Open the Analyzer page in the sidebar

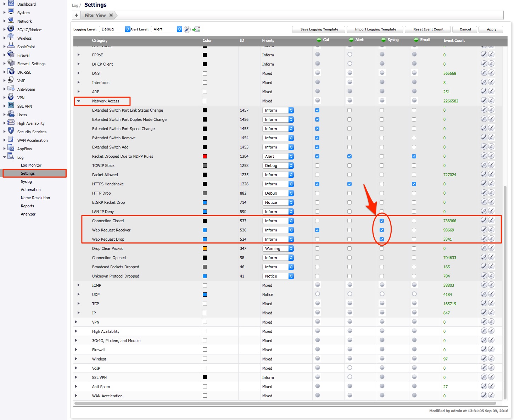point(28,214)
